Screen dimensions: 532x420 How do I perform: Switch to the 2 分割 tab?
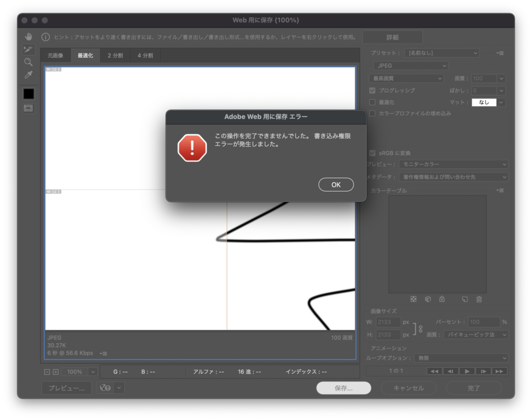coord(115,55)
